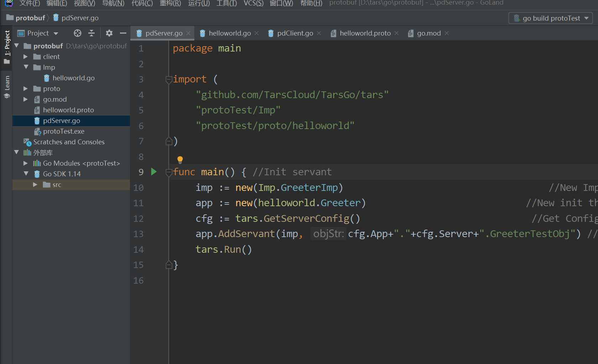The image size is (598, 364).
Task: Switch to the pdClient.go tab
Action: point(295,33)
